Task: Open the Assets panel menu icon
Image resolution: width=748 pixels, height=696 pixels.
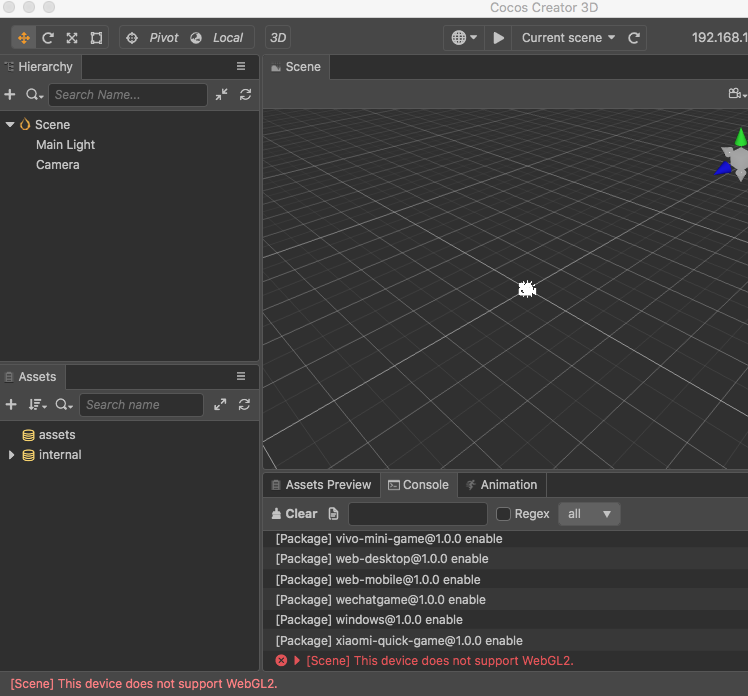Action: [241, 376]
